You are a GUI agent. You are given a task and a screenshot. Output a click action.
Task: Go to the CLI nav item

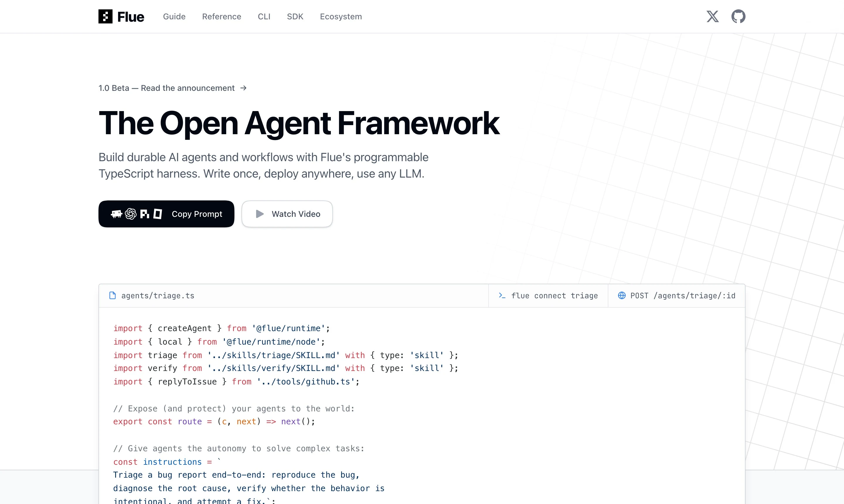pos(264,17)
